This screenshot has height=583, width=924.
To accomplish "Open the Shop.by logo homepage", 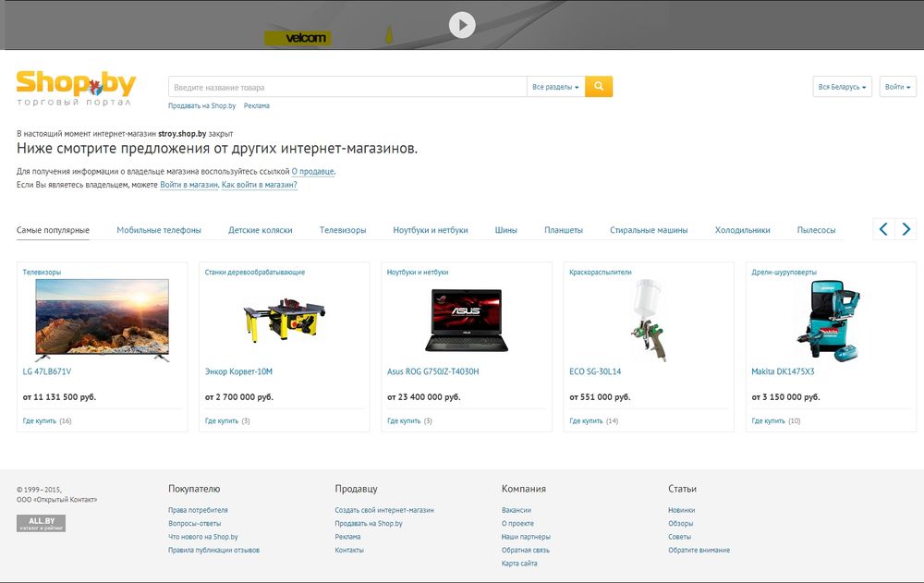I will tap(76, 89).
